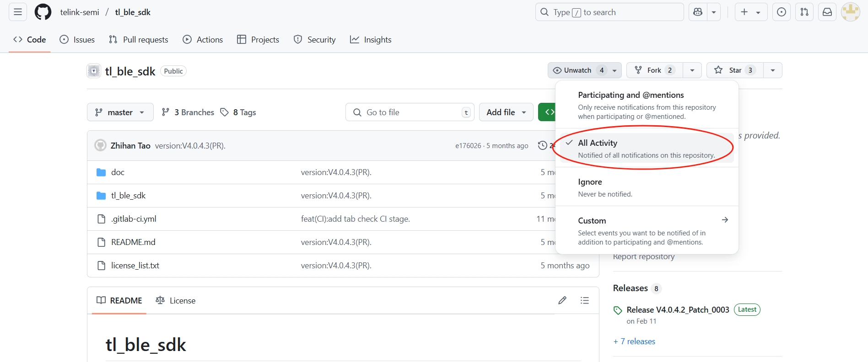
Task: Open tl_ble_sdk breadcrumb link
Action: pyautogui.click(x=133, y=12)
